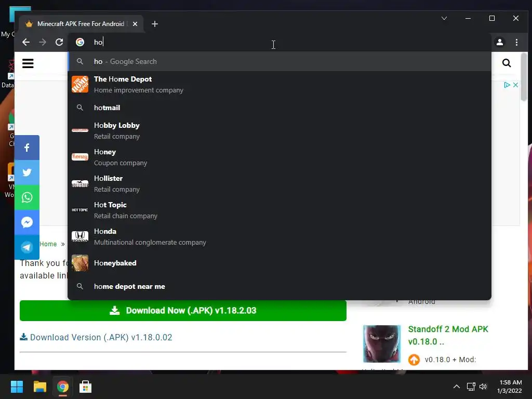Click the Honda logo icon

80,236
